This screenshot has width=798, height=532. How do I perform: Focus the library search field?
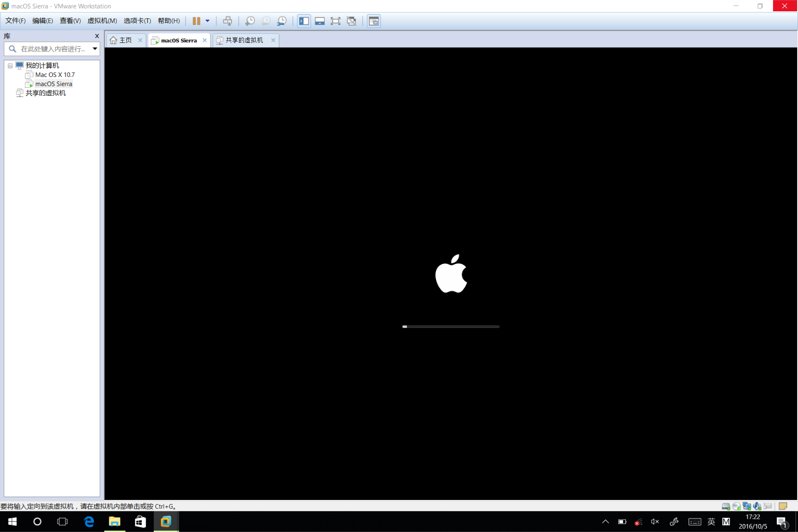click(53, 49)
